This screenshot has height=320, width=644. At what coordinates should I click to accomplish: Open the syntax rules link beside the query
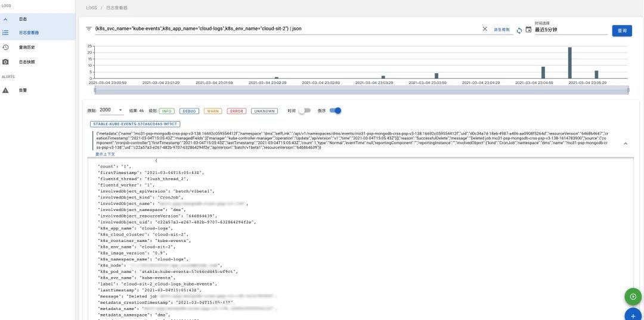[501, 30]
